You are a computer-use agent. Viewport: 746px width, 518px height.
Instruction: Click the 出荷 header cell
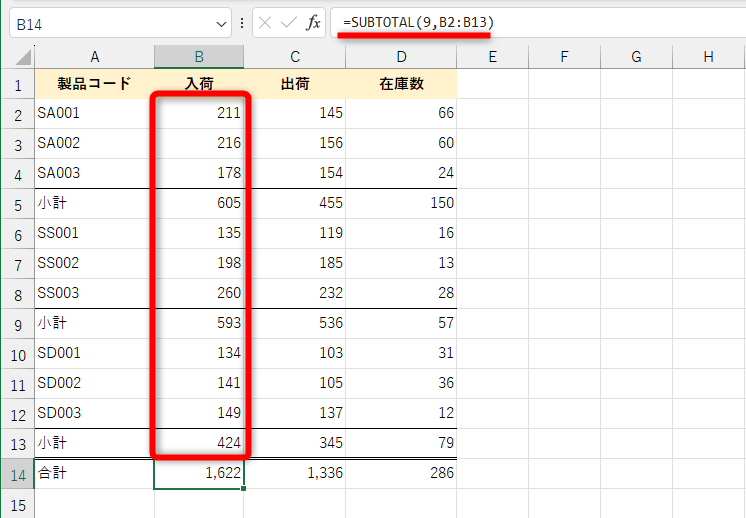pyautogui.click(x=294, y=84)
